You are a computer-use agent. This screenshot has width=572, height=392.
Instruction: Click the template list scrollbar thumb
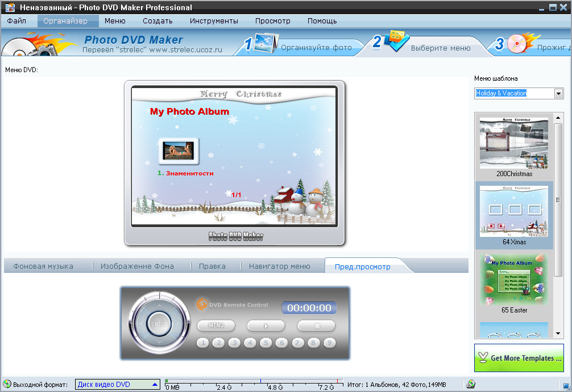click(558, 200)
